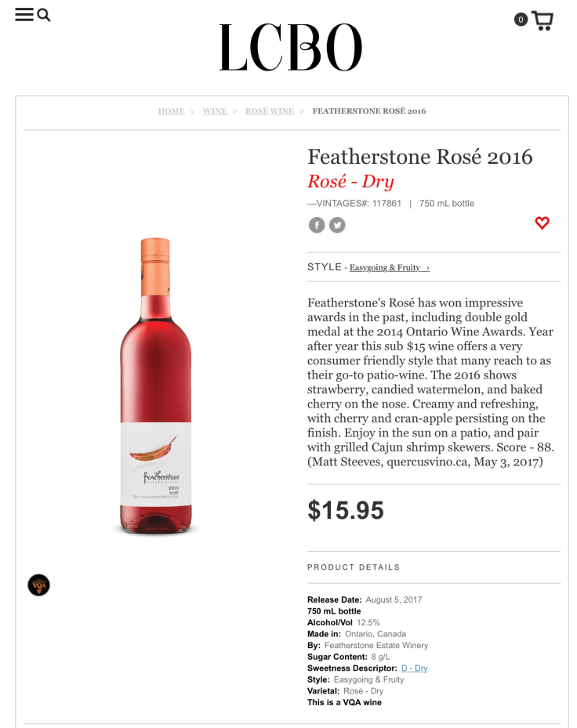This screenshot has height=728, width=577.
Task: Toggle the heart favourite for this wine
Action: (x=542, y=223)
